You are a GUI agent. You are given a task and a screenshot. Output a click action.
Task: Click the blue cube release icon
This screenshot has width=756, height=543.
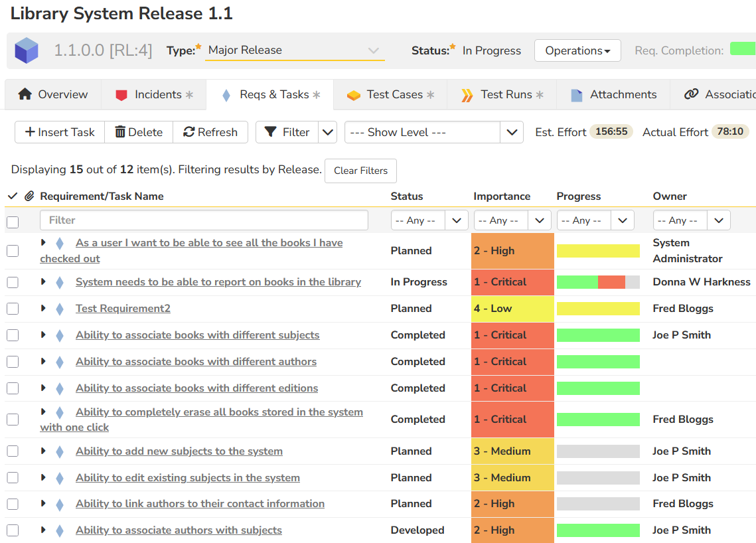coord(27,50)
